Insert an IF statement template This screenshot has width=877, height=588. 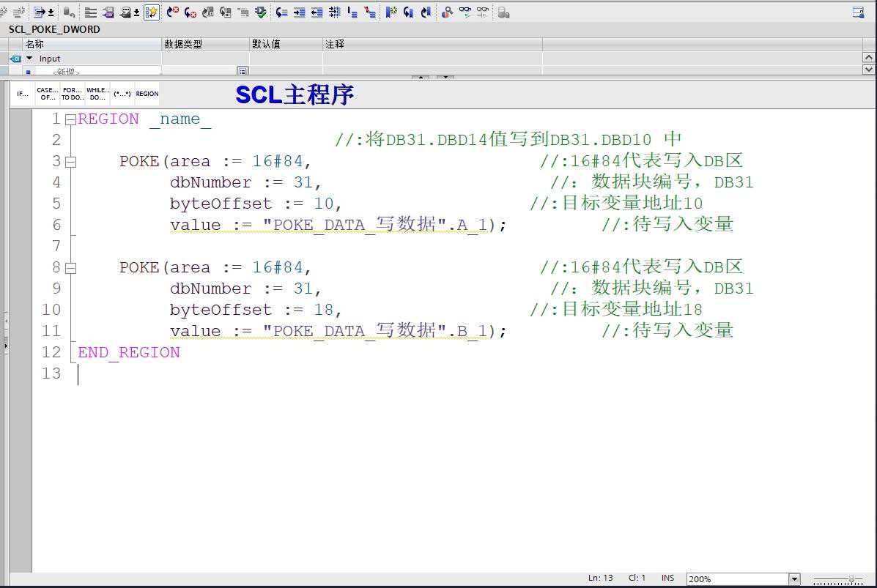23,94
